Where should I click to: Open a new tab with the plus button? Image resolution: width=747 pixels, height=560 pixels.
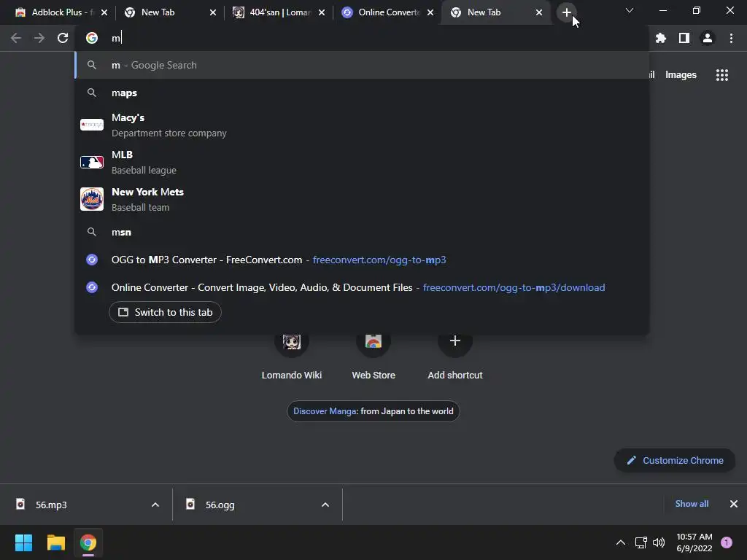click(566, 12)
